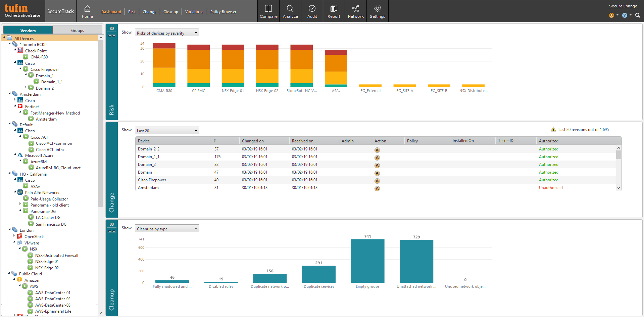644x317 pixels.
Task: Open the Compare tool
Action: (268, 11)
